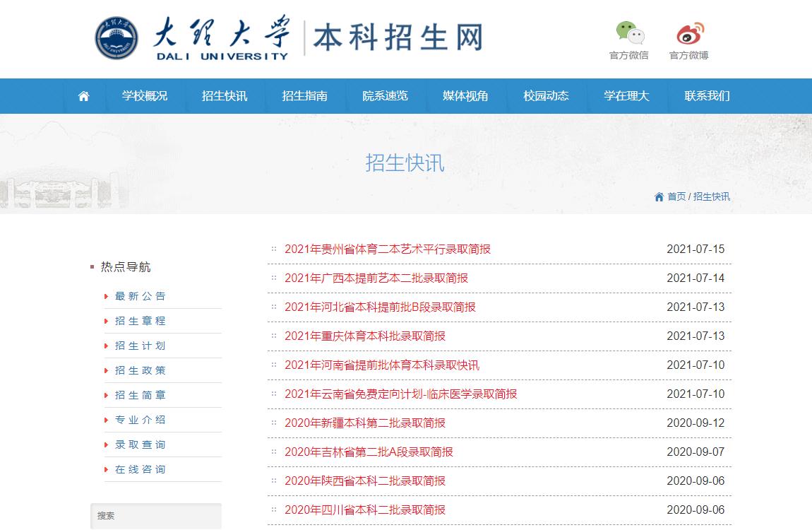
Task: Open the 官方微博 Weibo icon
Action: point(691,33)
